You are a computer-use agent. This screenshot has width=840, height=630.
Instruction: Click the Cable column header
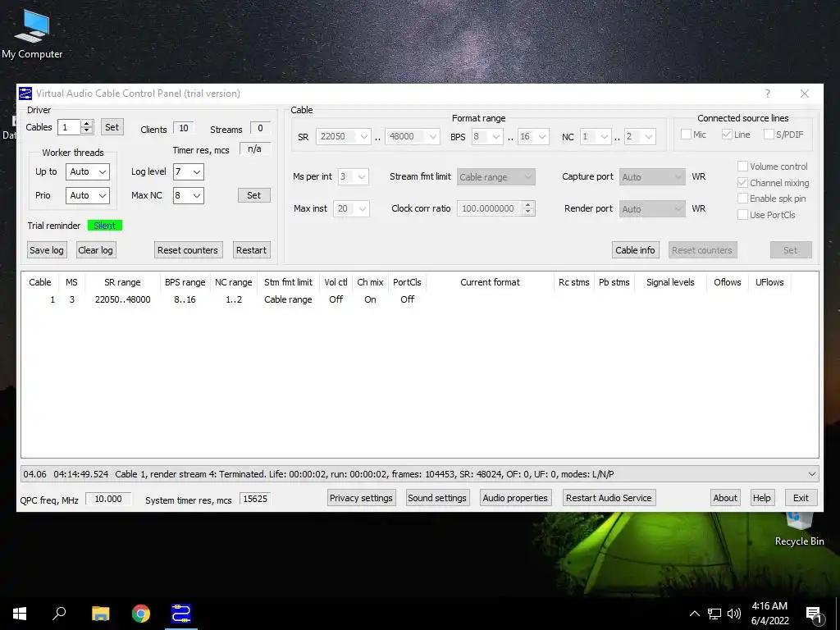[40, 282]
